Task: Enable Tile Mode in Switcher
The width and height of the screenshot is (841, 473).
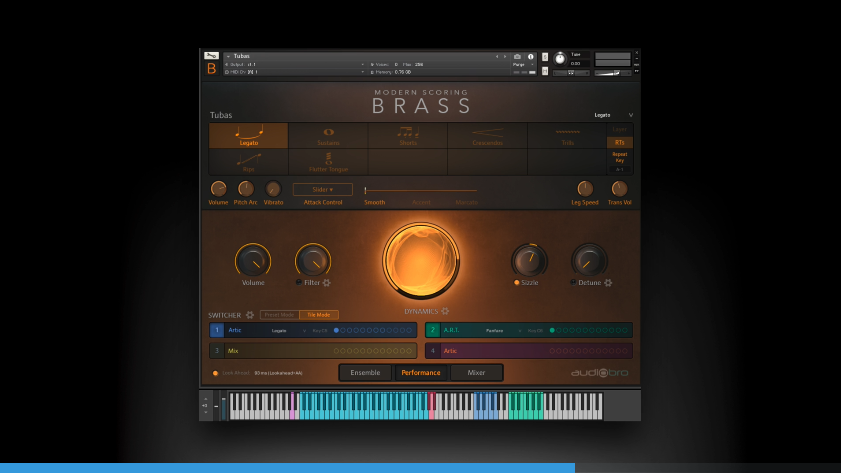Action: tap(319, 315)
